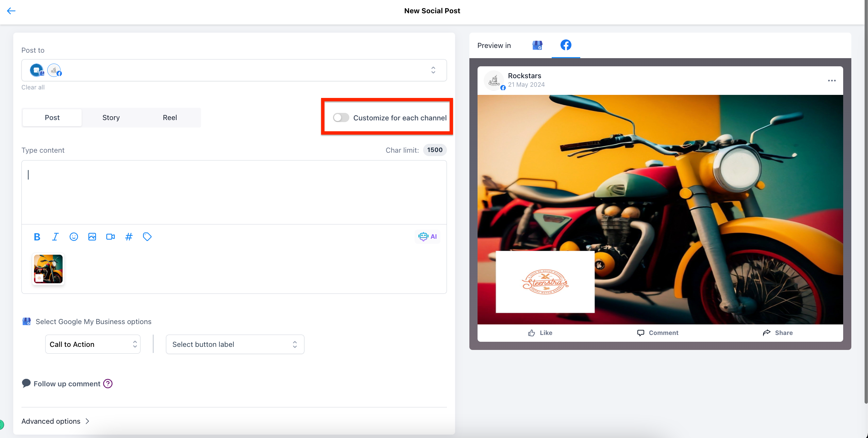Expand the Advanced options section
This screenshot has width=868, height=438.
[55, 421]
